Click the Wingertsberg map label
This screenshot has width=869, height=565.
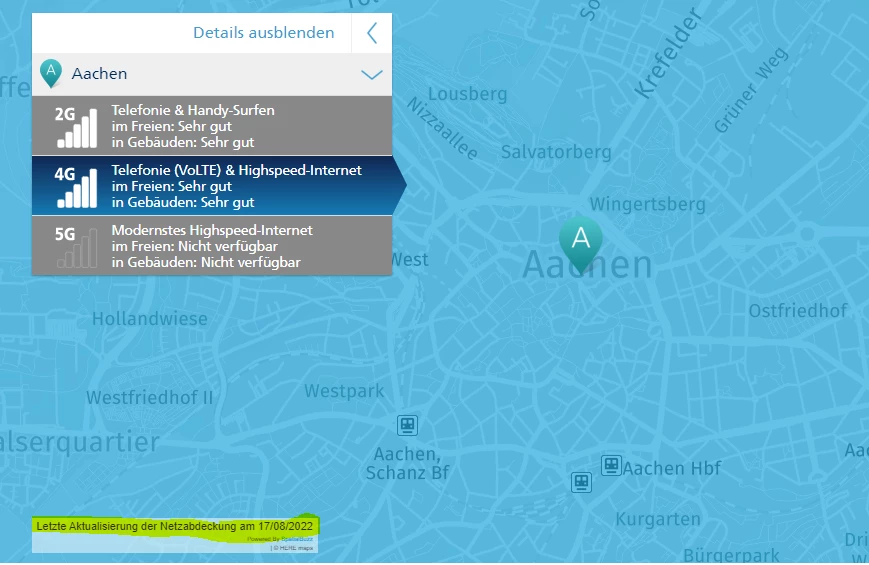647,205
